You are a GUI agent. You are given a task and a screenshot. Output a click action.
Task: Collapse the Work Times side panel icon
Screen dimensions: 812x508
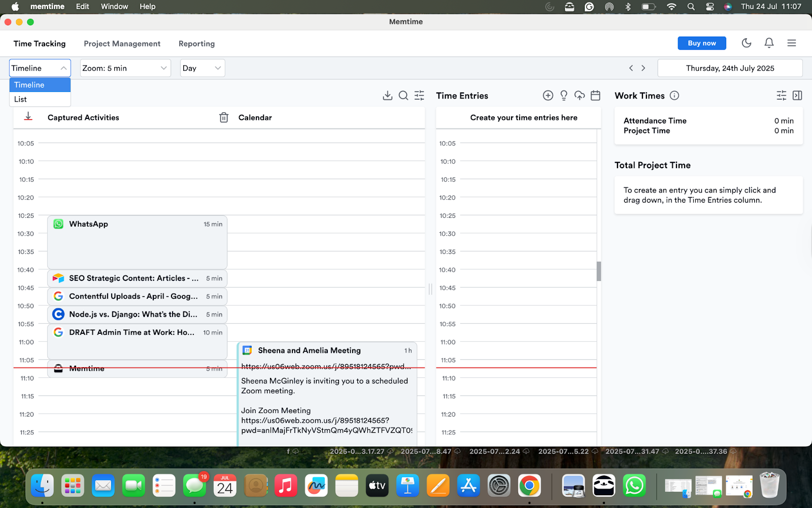[x=797, y=96]
